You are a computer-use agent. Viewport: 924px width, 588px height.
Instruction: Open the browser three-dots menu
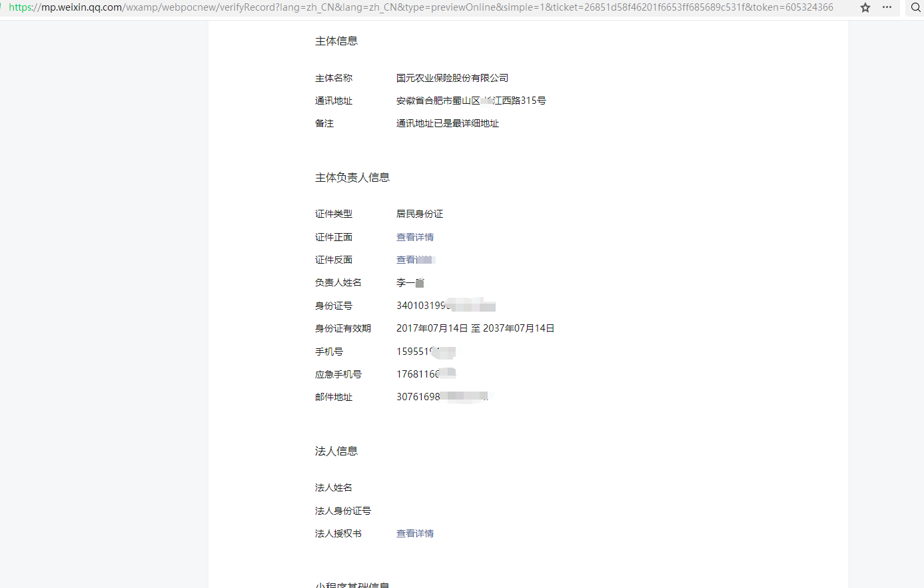click(887, 7)
